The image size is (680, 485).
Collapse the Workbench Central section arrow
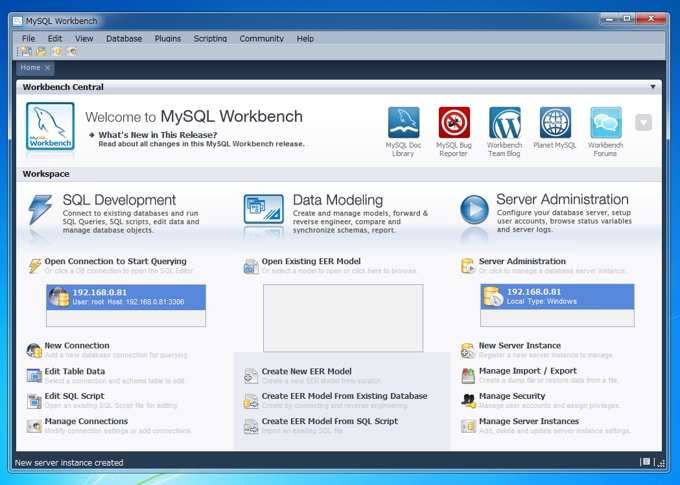coord(653,87)
